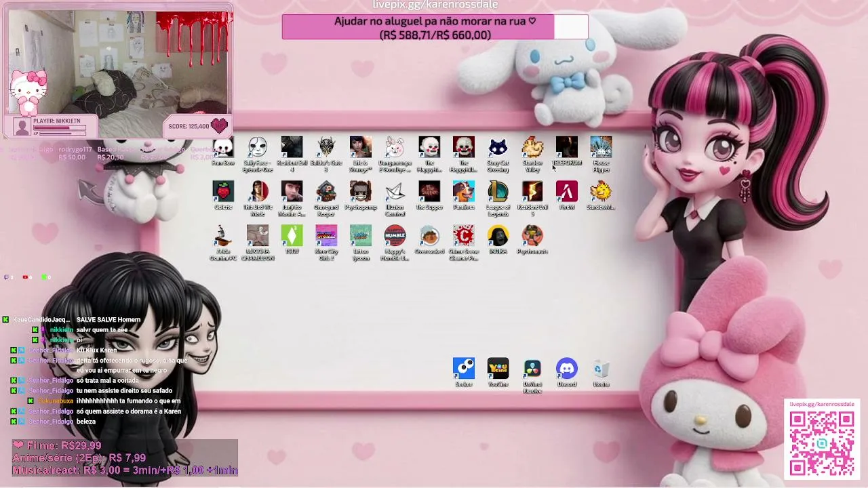Open the DaVinci Resolve icon

point(532,375)
